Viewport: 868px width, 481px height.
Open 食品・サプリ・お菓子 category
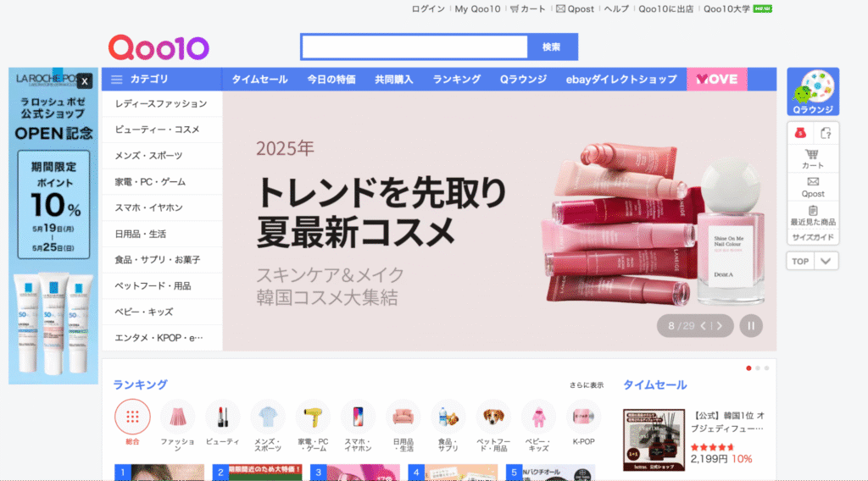pyautogui.click(x=157, y=260)
